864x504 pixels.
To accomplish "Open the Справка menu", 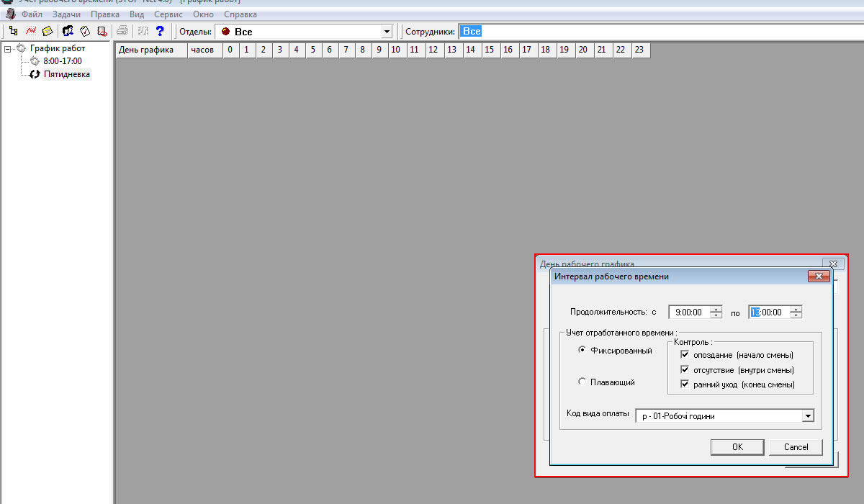I will pos(240,14).
